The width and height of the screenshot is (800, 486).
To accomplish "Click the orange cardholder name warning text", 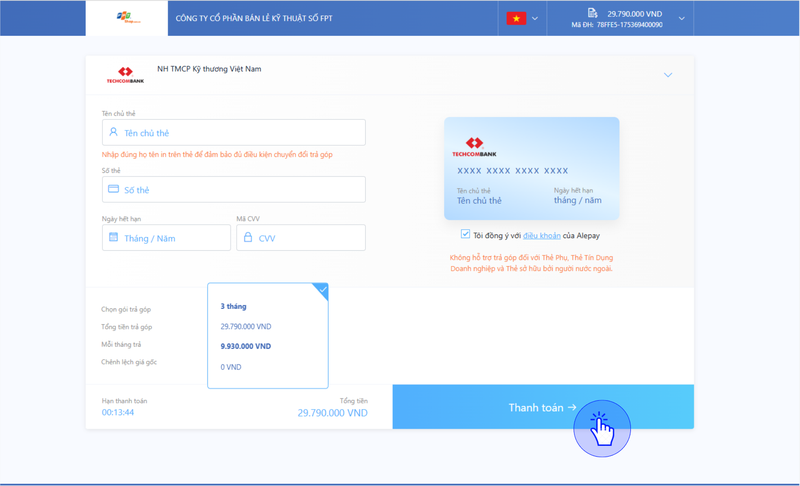I will pyautogui.click(x=217, y=155).
